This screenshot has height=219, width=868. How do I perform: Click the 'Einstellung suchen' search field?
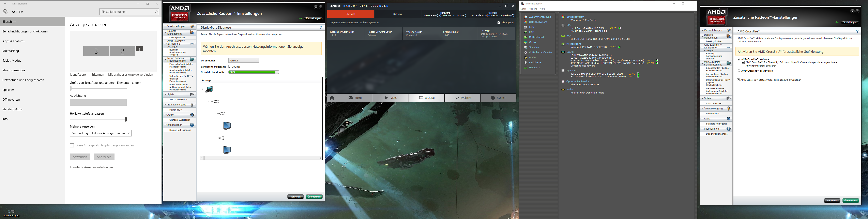tap(129, 12)
